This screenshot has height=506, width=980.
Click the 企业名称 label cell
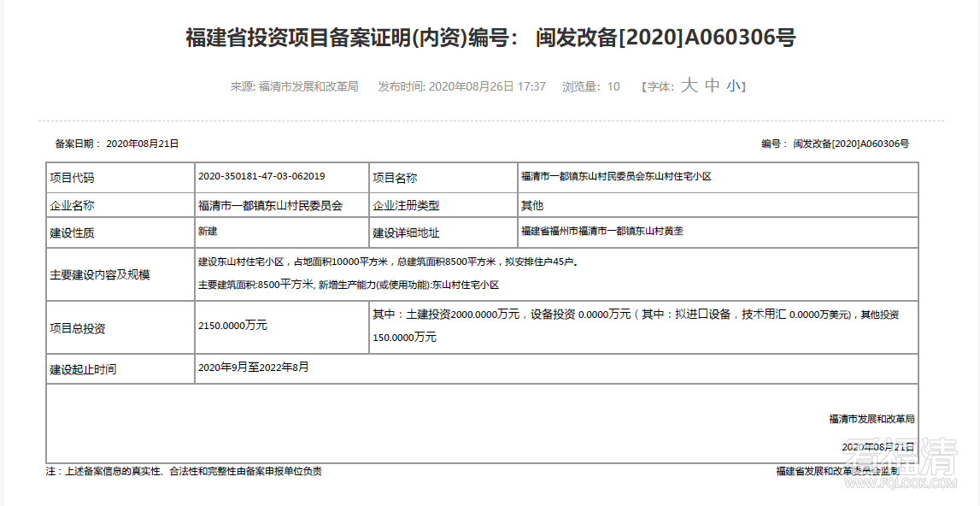(120, 205)
